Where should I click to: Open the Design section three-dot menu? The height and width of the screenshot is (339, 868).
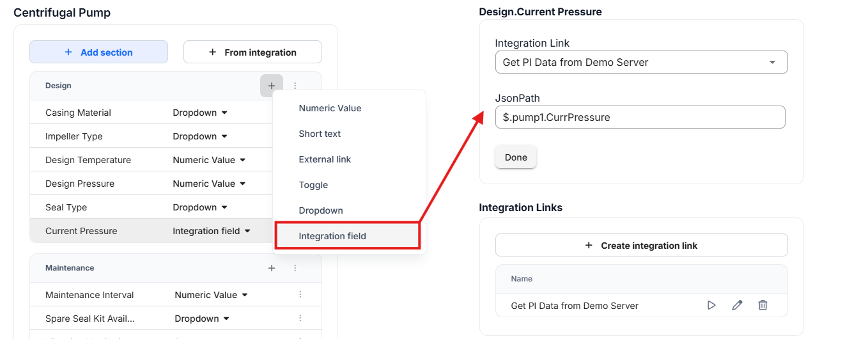[x=295, y=86]
